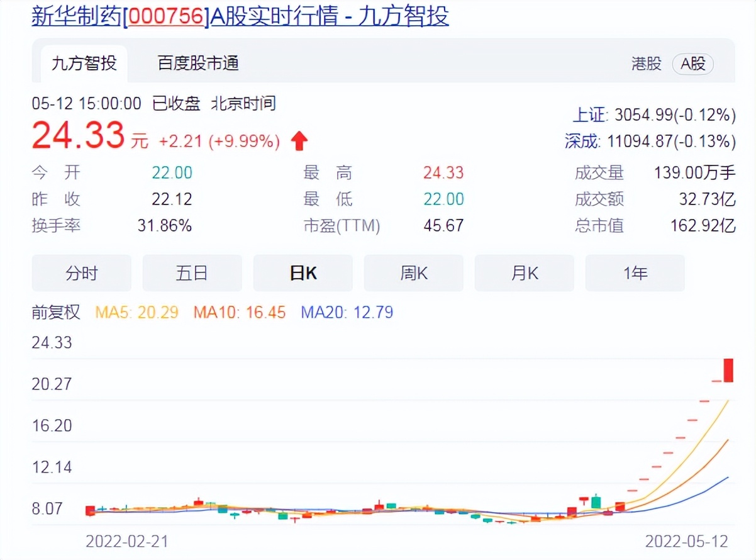The width and height of the screenshot is (756, 560).
Task: Click the blue MA20 legend label
Action: (x=348, y=313)
